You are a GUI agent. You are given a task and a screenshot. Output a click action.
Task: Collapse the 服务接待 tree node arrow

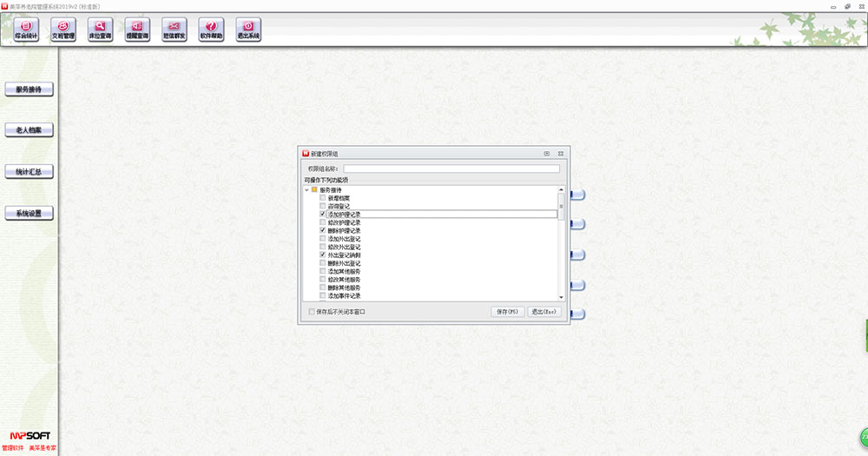[306, 189]
